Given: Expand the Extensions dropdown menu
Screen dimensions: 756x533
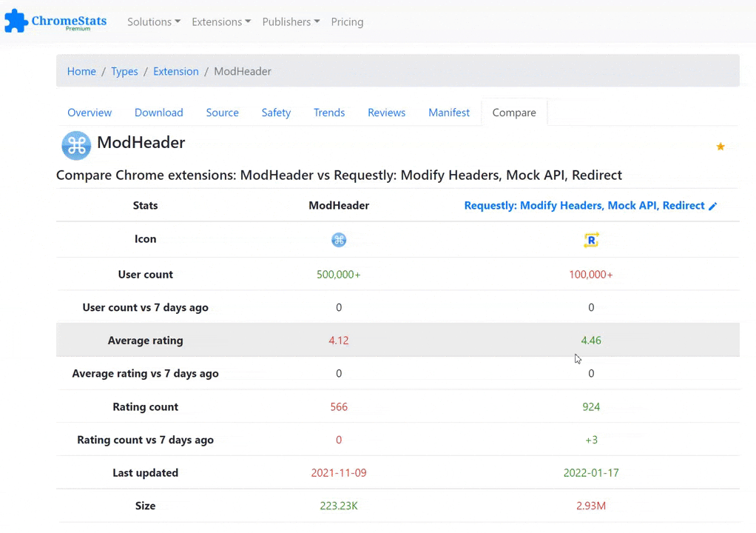Looking at the screenshot, I should 221,21.
